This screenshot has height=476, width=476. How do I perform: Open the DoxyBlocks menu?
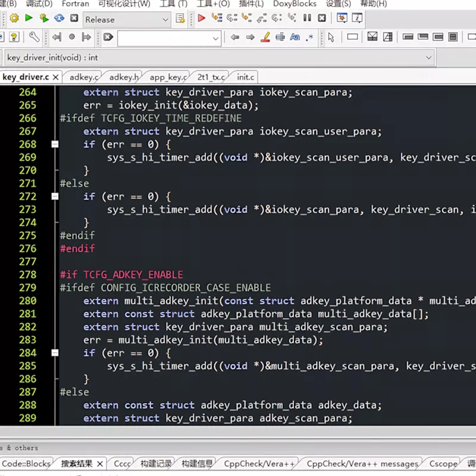coord(295,4)
